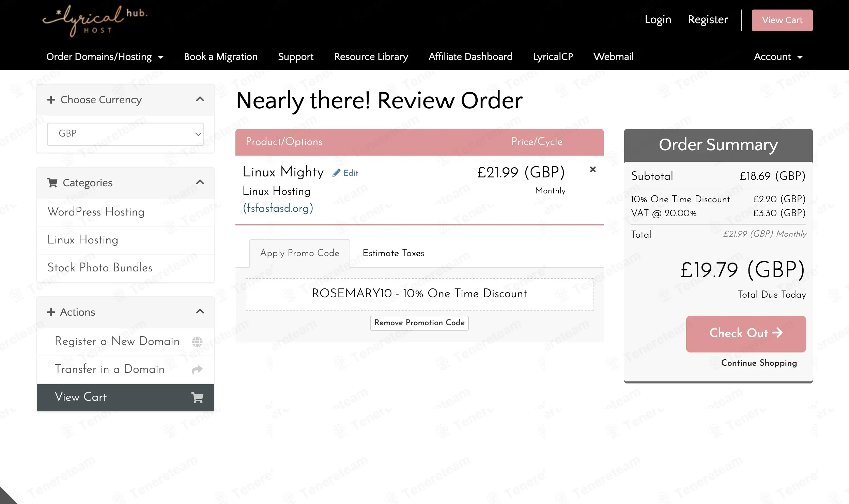The image size is (849, 504).
Task: Click the pink View Cart button in the header
Action: click(x=782, y=20)
